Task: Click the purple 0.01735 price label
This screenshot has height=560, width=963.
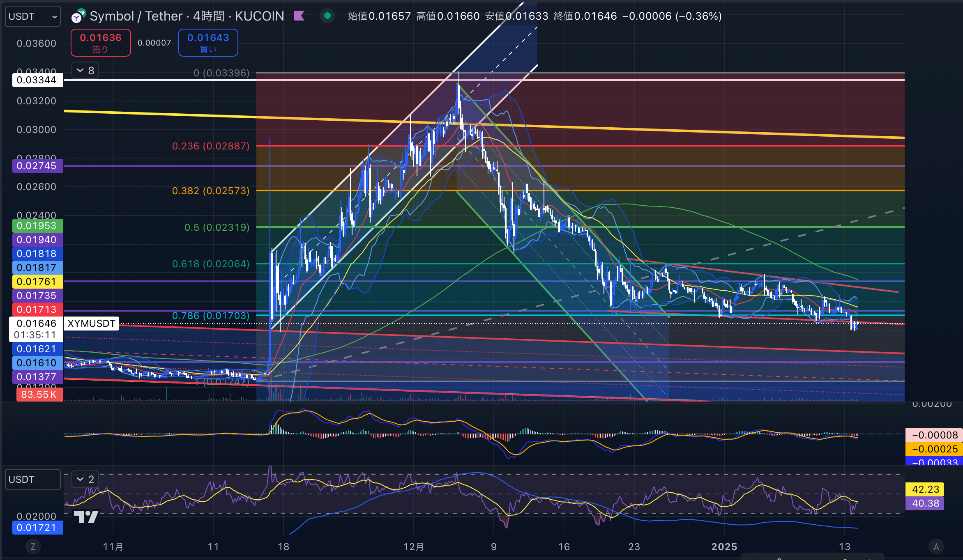Action: [x=38, y=296]
